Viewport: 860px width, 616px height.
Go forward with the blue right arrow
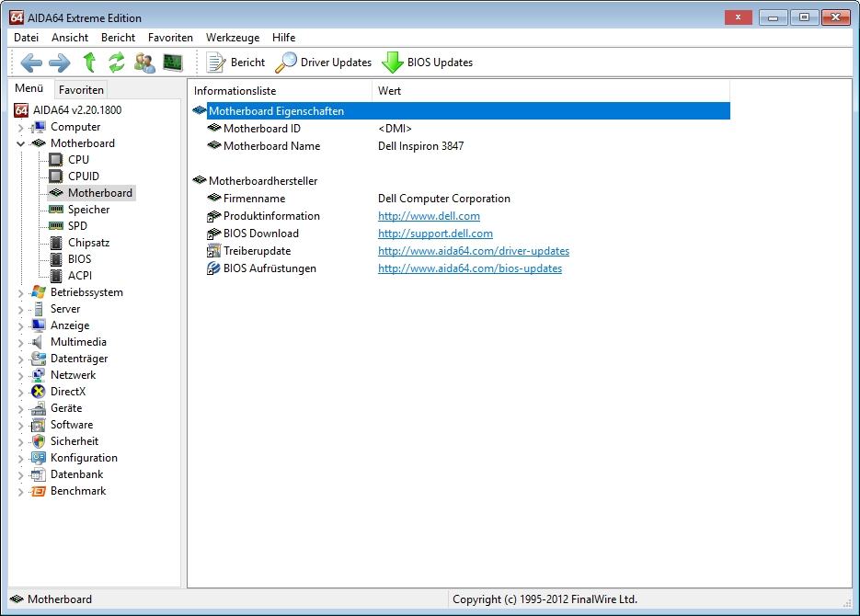pyautogui.click(x=59, y=63)
